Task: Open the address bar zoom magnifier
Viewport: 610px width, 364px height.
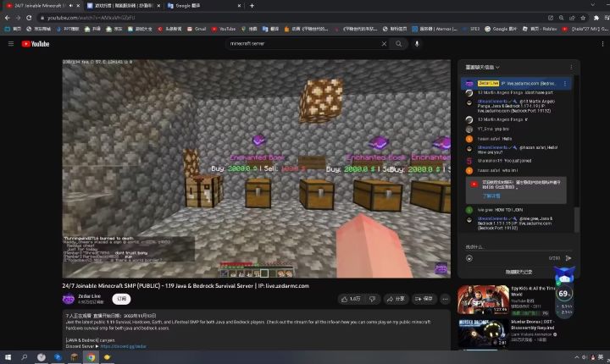Action: tap(561, 18)
